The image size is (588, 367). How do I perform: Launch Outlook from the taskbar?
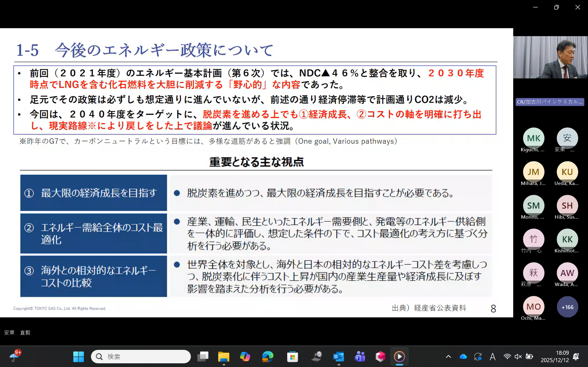coord(339,356)
